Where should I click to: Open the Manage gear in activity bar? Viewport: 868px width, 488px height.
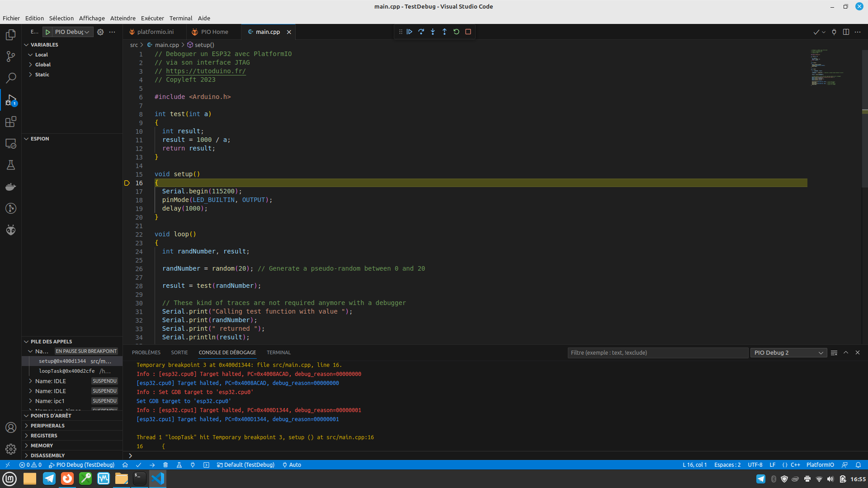[11, 449]
